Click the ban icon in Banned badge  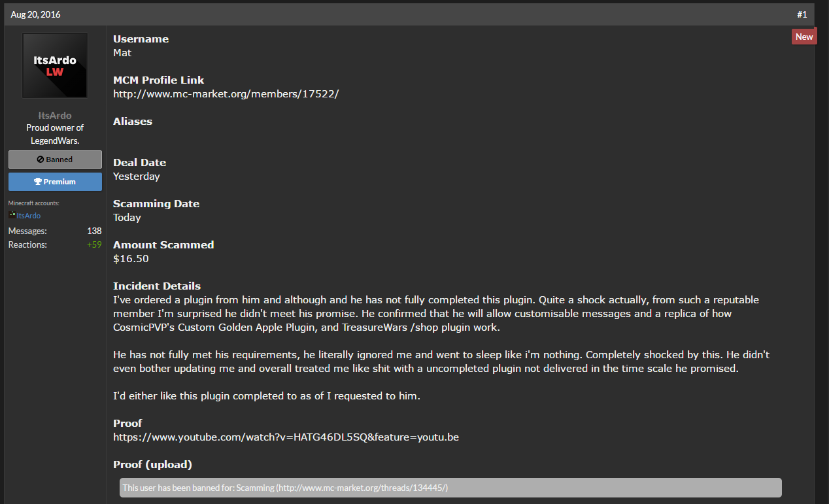tap(41, 160)
